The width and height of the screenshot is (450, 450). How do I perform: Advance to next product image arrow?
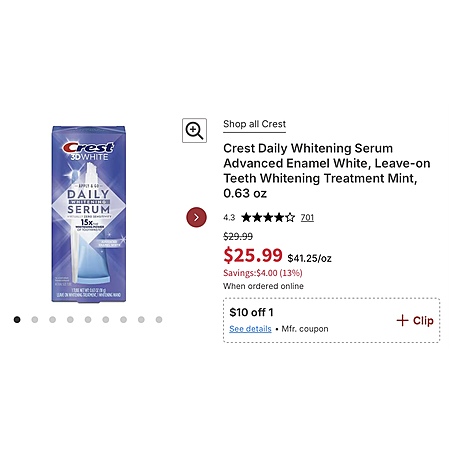pos(196,217)
